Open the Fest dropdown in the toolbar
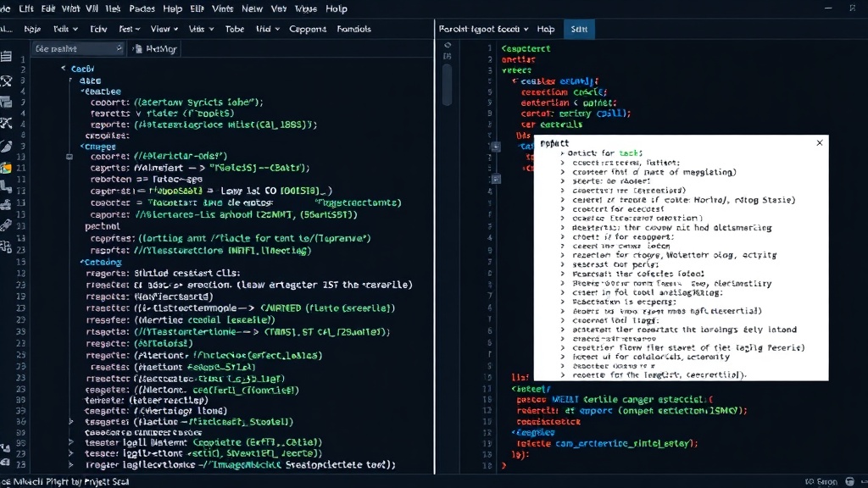 [x=130, y=29]
